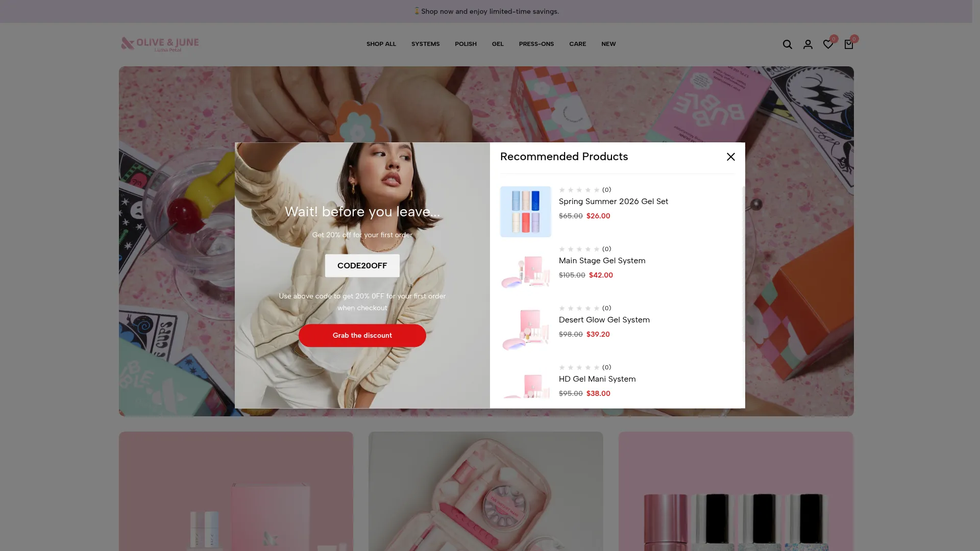Open Main Stage Gel System product link
Viewport: 980px width, 551px height.
[602, 261]
